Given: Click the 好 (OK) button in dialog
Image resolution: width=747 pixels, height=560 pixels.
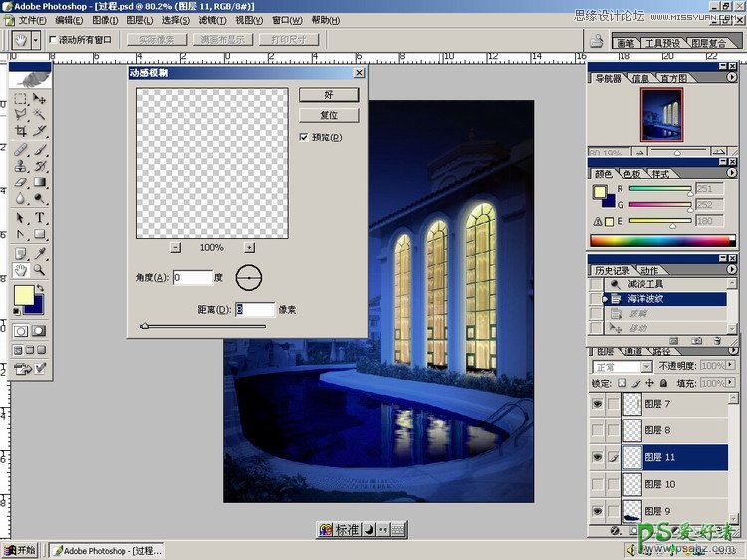Looking at the screenshot, I should point(328,94).
